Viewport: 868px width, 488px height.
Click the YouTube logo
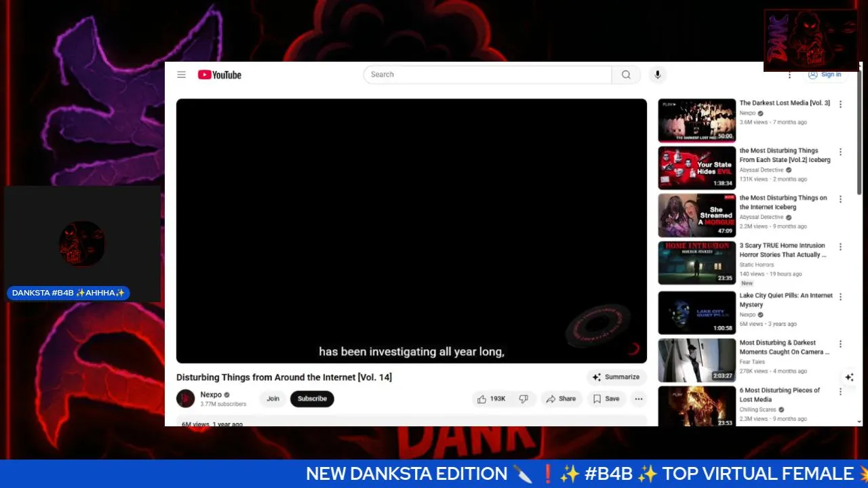(x=220, y=75)
